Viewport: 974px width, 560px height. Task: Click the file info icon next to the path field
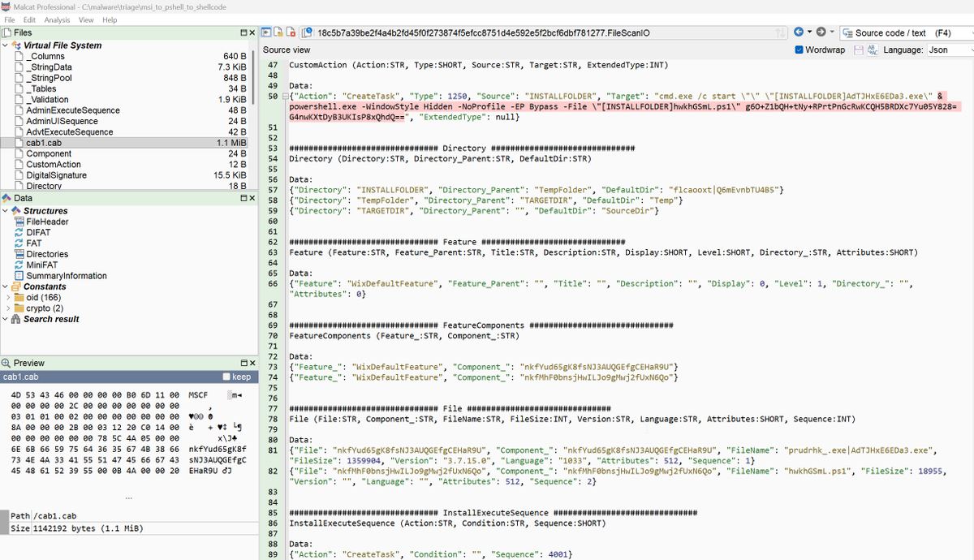308,32
